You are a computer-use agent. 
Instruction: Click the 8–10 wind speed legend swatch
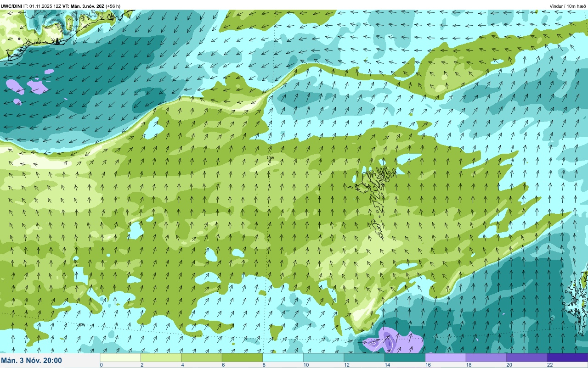click(283, 357)
